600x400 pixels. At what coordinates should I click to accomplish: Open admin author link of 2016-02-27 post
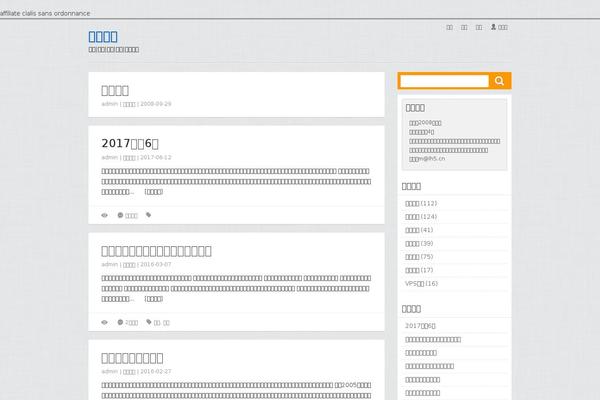click(x=109, y=371)
